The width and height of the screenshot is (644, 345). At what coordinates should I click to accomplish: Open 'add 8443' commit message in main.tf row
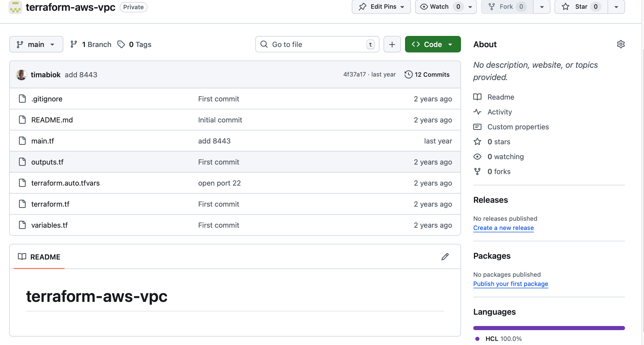(x=214, y=141)
